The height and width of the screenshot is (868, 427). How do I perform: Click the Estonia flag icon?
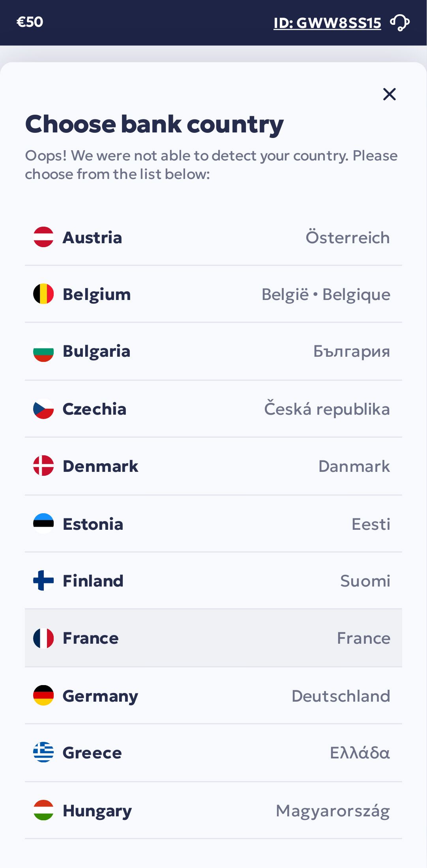pyautogui.click(x=43, y=523)
